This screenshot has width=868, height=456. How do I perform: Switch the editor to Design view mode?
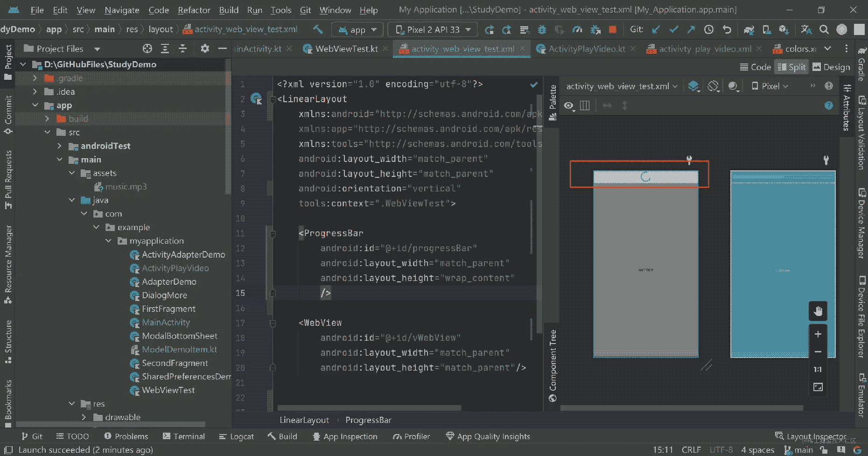pos(831,67)
